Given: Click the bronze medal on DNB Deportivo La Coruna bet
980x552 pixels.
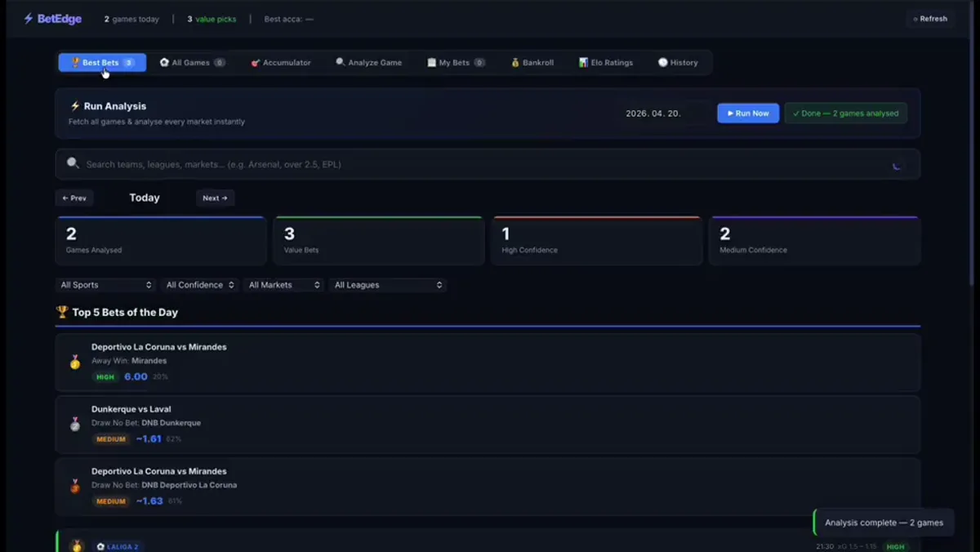Looking at the screenshot, I should [x=75, y=486].
